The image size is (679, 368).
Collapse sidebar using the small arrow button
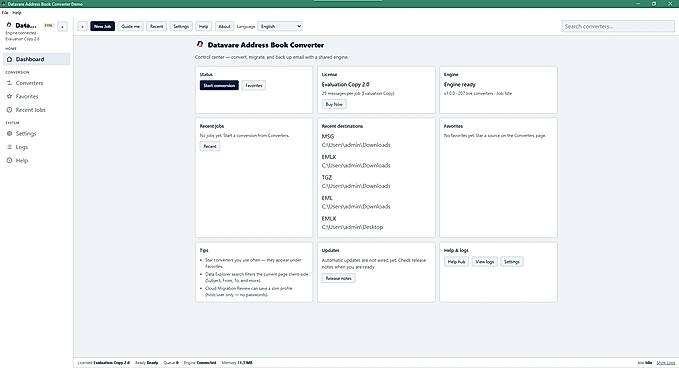[x=62, y=26]
